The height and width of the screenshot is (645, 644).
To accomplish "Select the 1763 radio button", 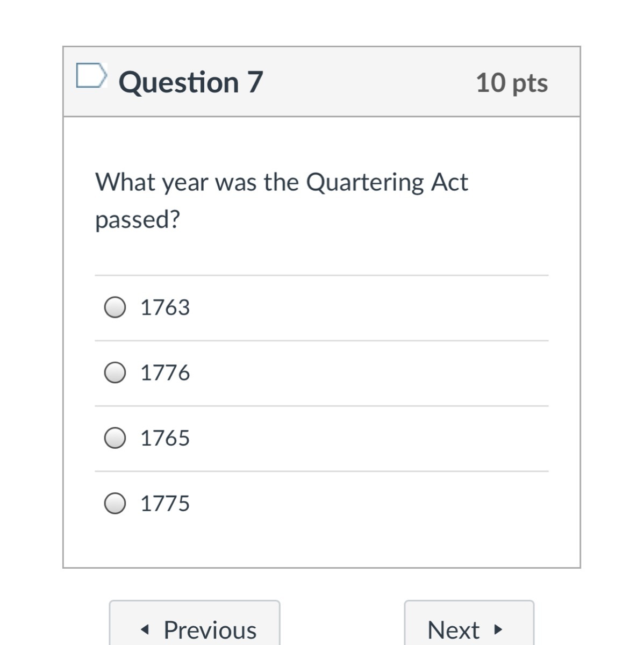I will point(115,307).
